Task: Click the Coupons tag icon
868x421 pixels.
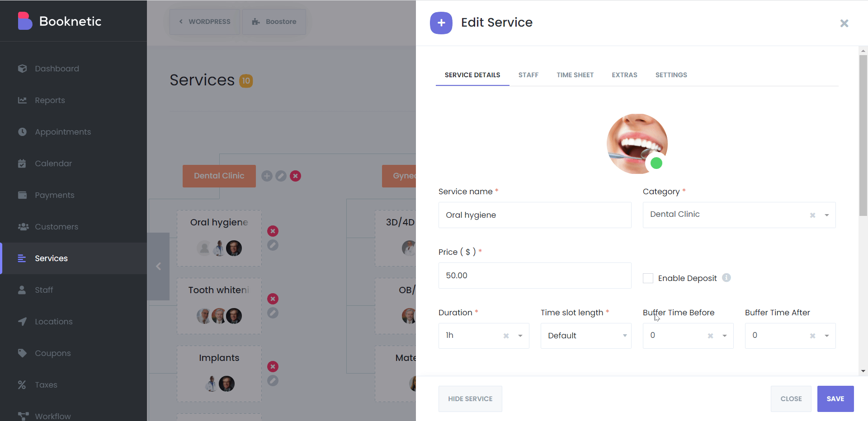Action: [x=22, y=353]
